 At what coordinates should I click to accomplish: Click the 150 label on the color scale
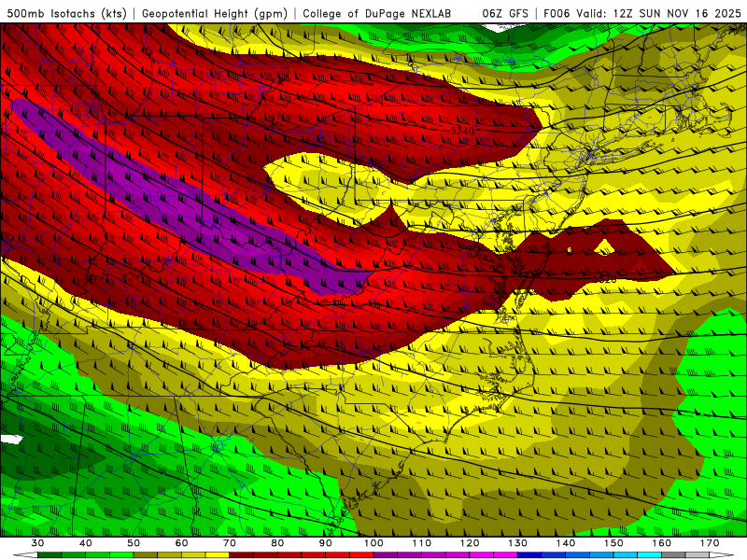click(613, 543)
